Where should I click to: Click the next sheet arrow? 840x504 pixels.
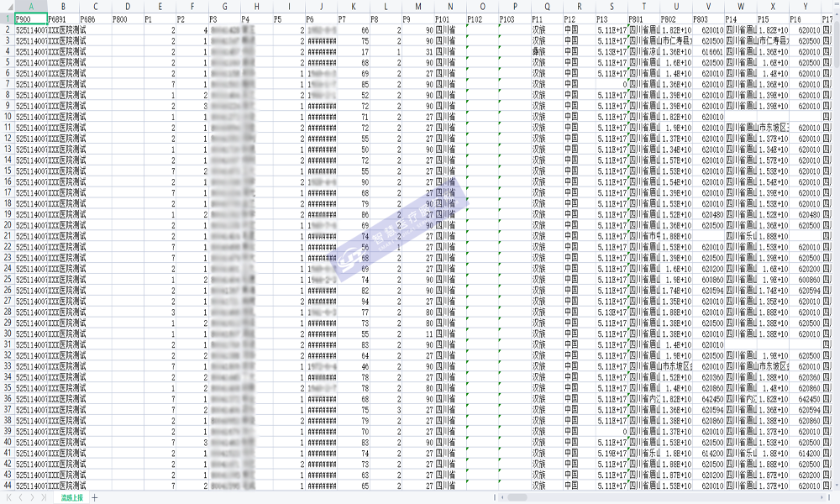(32, 497)
